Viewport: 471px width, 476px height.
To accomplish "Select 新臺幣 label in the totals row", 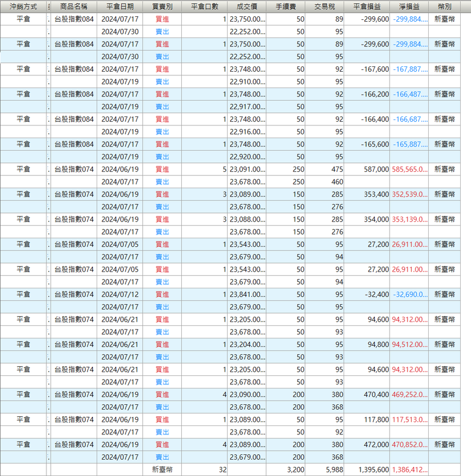I will (x=162, y=469).
